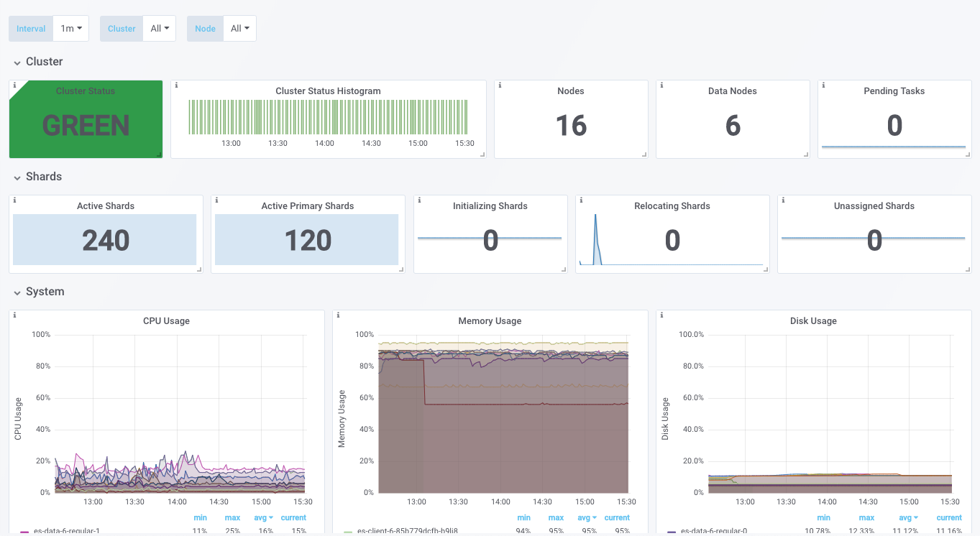This screenshot has height=536, width=980.
Task: Open info icon on Active Primary Shards panel
Action: coord(216,200)
